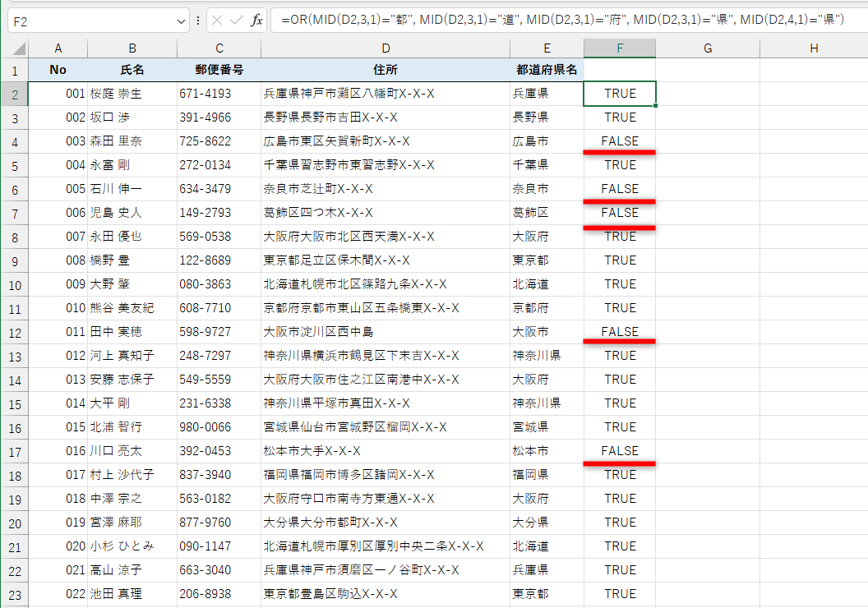
Task: Click prefecture cell '葛飾区' in column E
Action: [547, 213]
